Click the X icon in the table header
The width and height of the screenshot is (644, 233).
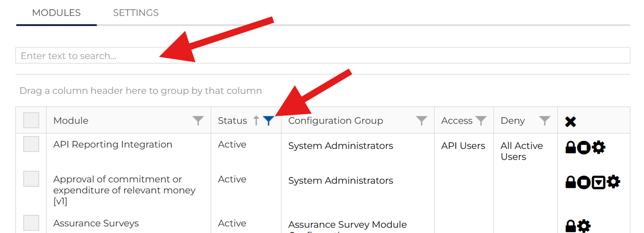click(570, 121)
